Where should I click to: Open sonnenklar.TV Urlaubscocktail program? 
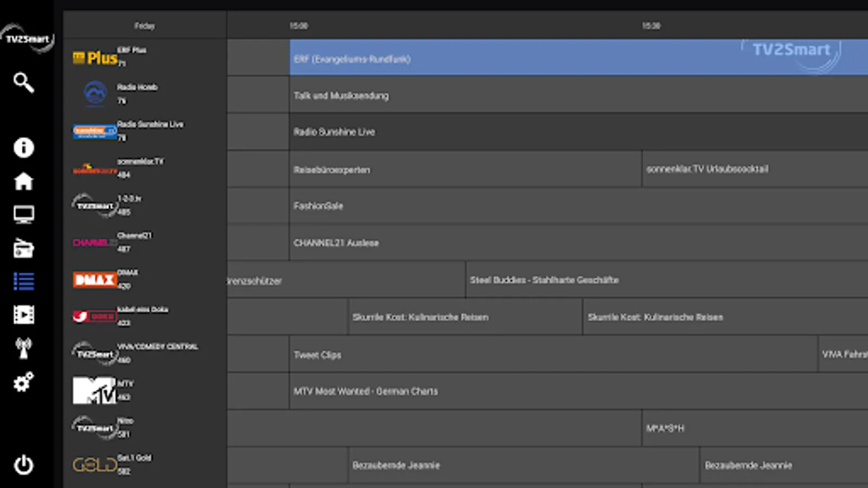point(756,169)
